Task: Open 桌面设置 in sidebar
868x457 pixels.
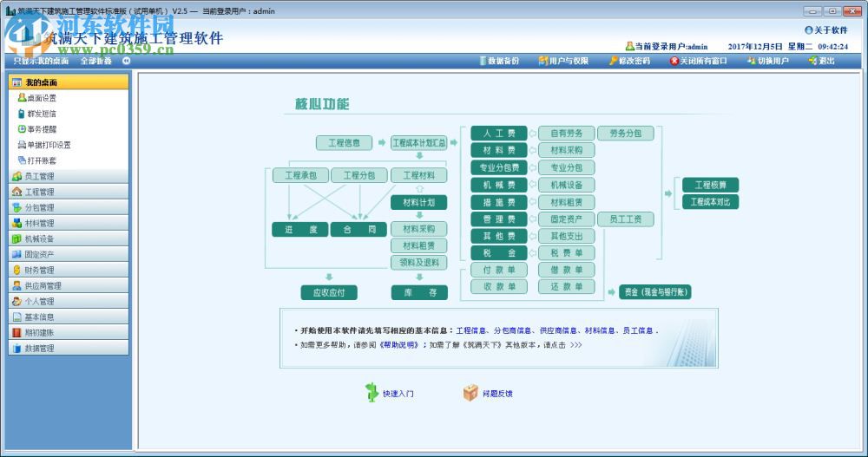Action: pos(37,98)
